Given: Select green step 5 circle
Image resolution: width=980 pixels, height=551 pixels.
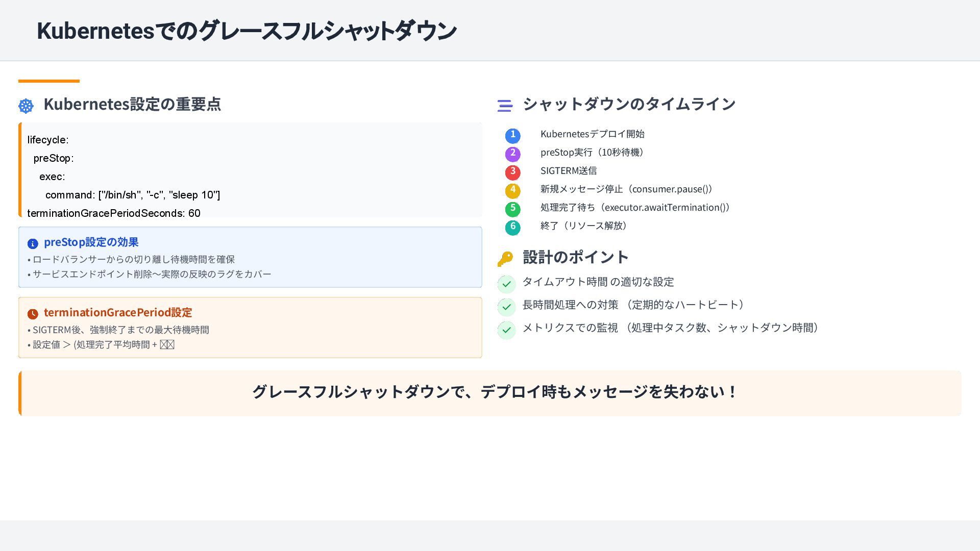Looking at the screenshot, I should (x=512, y=209).
